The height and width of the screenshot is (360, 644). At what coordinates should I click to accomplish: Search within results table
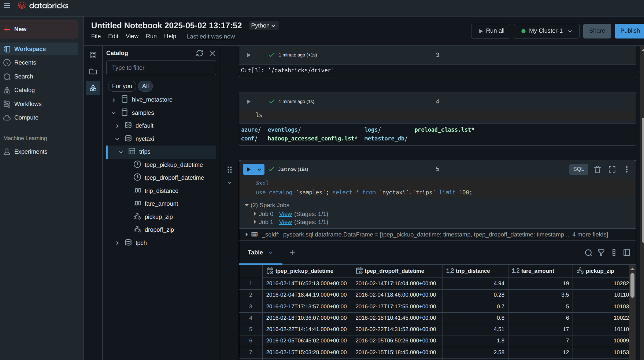click(x=588, y=253)
